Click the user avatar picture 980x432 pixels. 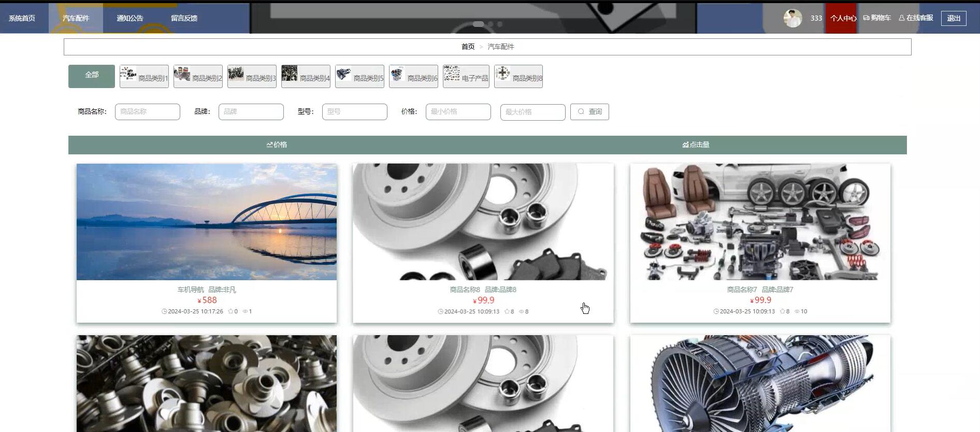(x=792, y=18)
